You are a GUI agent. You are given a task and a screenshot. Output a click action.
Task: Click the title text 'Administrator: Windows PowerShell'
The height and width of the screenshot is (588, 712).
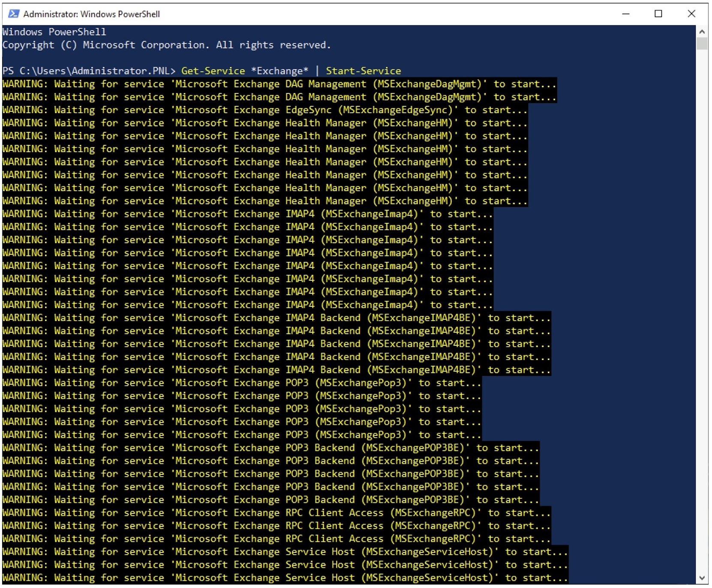point(92,14)
